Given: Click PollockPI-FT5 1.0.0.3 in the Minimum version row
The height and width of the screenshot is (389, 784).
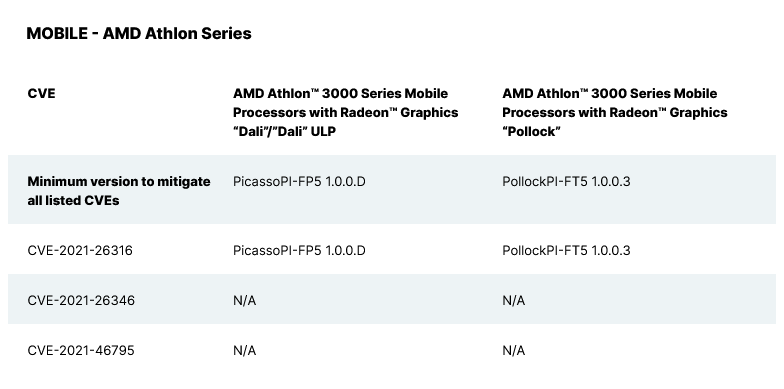Looking at the screenshot, I should pos(566,182).
